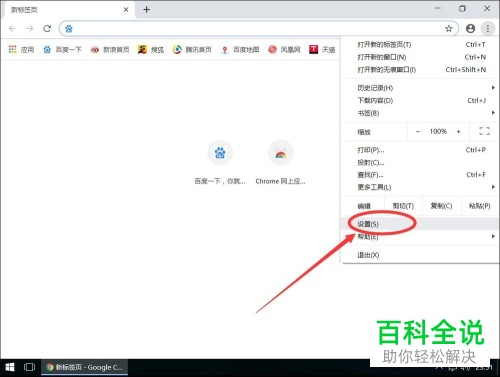Open the Tencent homepage bookmark
Screen dimensions: 500x377
pyautogui.click(x=192, y=50)
